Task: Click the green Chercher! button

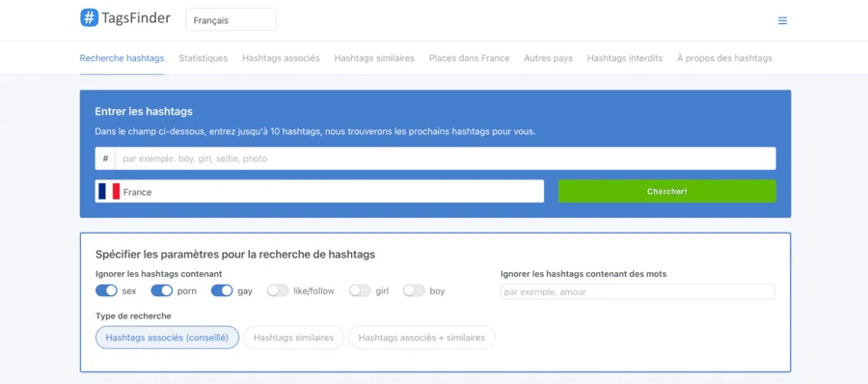Action: click(x=667, y=191)
